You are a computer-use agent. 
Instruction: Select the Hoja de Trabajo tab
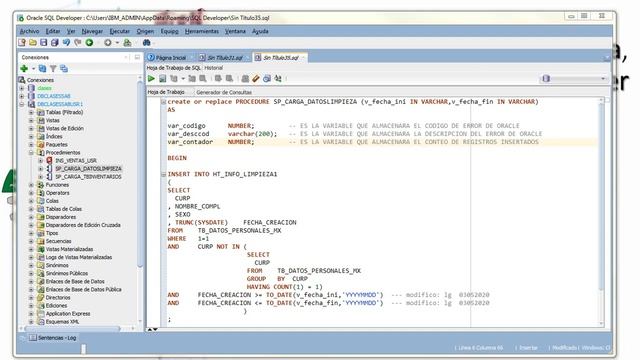tap(166, 92)
